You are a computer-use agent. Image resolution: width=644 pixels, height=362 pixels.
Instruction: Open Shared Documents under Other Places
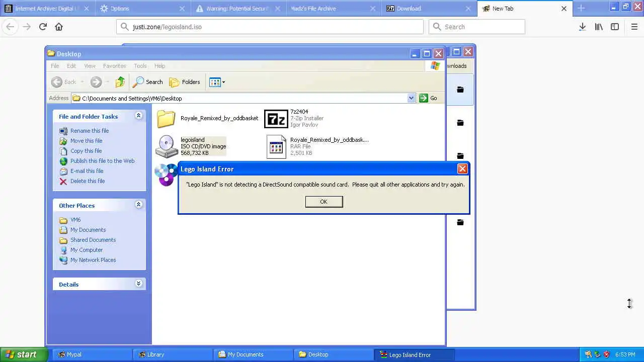click(93, 240)
